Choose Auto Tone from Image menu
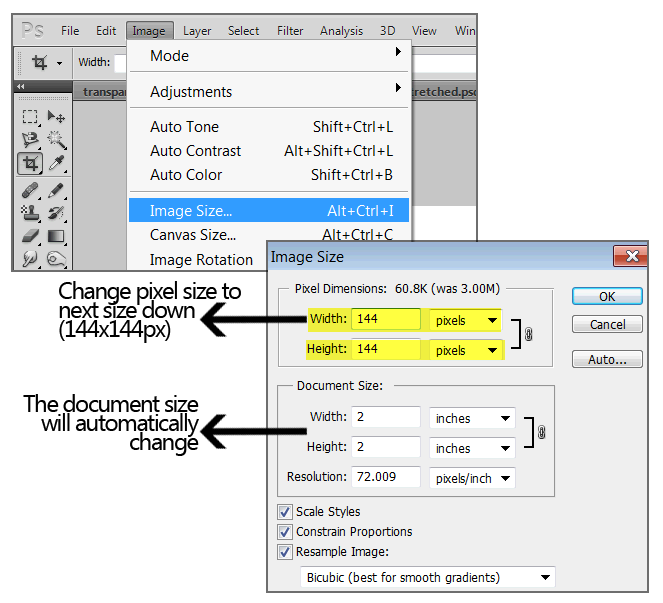The height and width of the screenshot is (603, 663). point(269,127)
